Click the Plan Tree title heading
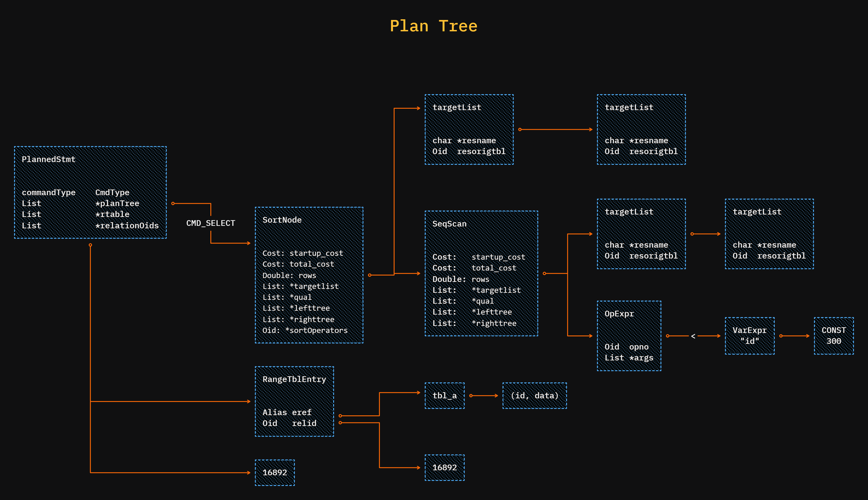868x500 pixels. click(x=434, y=26)
